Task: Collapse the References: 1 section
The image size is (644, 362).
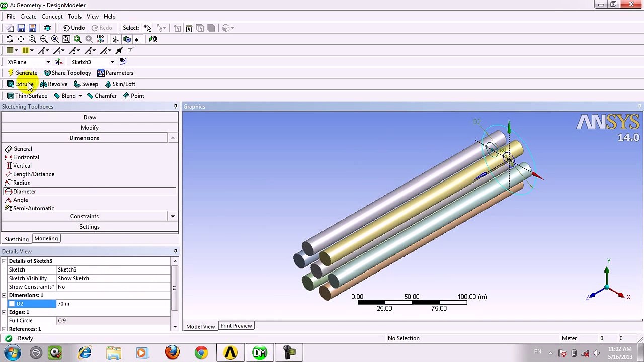Action: click(4, 329)
